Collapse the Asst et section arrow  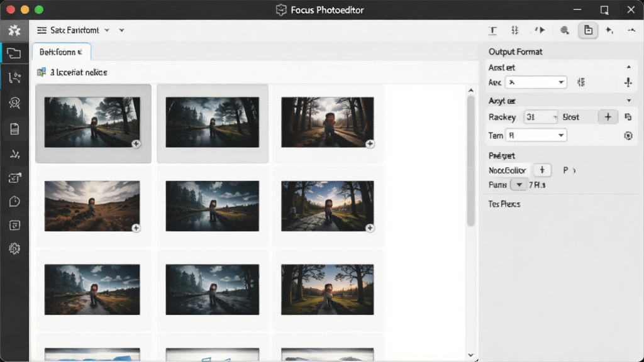pyautogui.click(x=629, y=67)
